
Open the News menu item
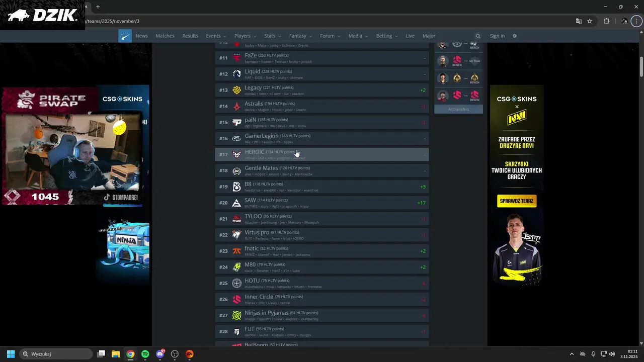point(141,36)
